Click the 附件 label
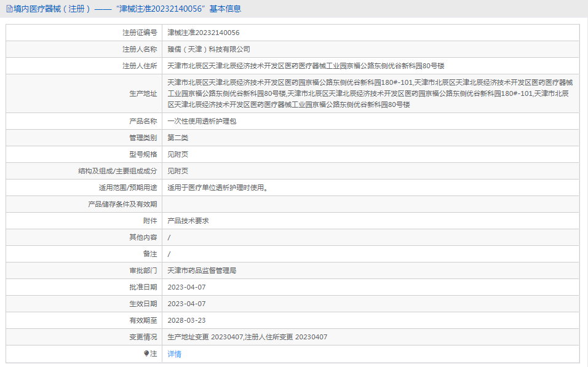Screen dimensions: 588x367 coord(150,221)
